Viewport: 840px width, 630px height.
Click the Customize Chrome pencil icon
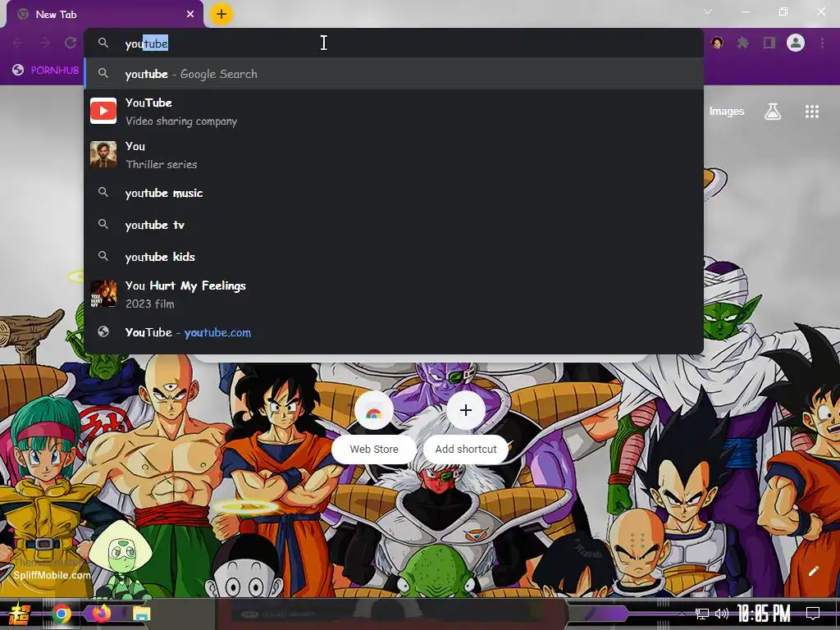(813, 571)
